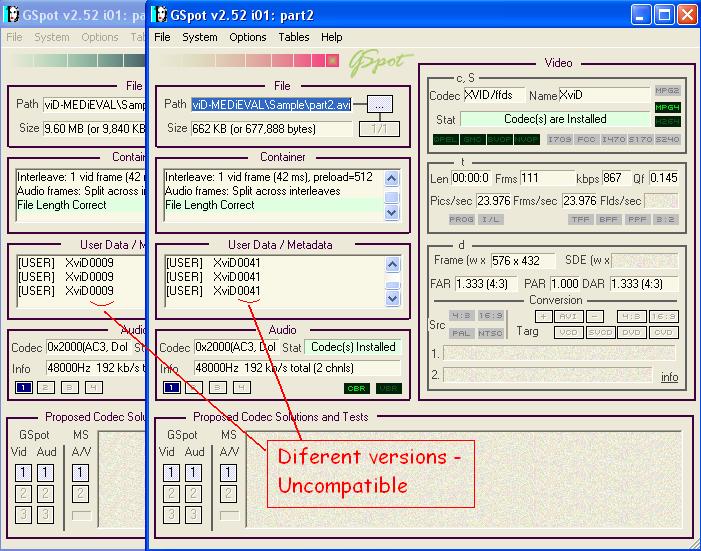This screenshot has height=551, width=701.
Task: Click the QPEL feature indicator
Action: (446, 140)
